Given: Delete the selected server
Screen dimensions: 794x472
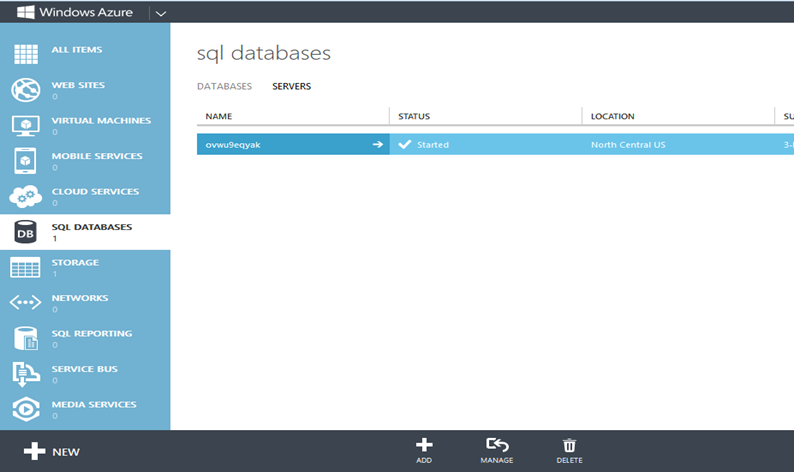Looking at the screenshot, I should tap(569, 450).
